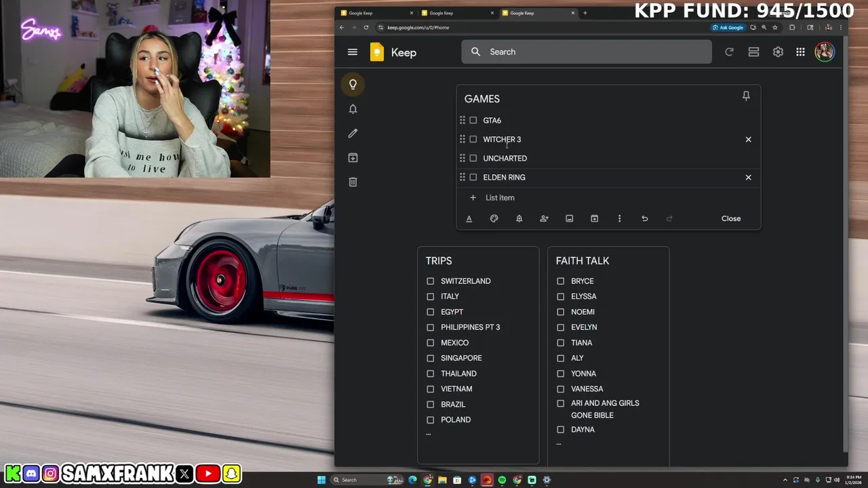Refresh notes with the Keep refresh icon
Viewport: 868px width, 488px height.
click(729, 52)
